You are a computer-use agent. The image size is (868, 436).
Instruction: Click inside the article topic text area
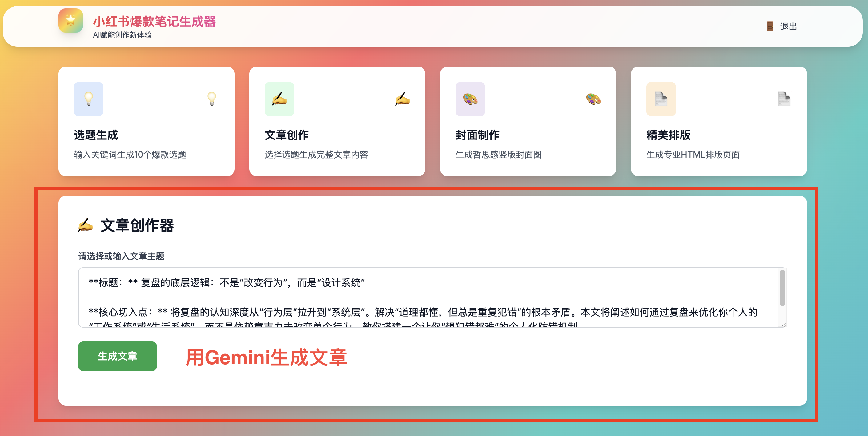tap(428, 297)
